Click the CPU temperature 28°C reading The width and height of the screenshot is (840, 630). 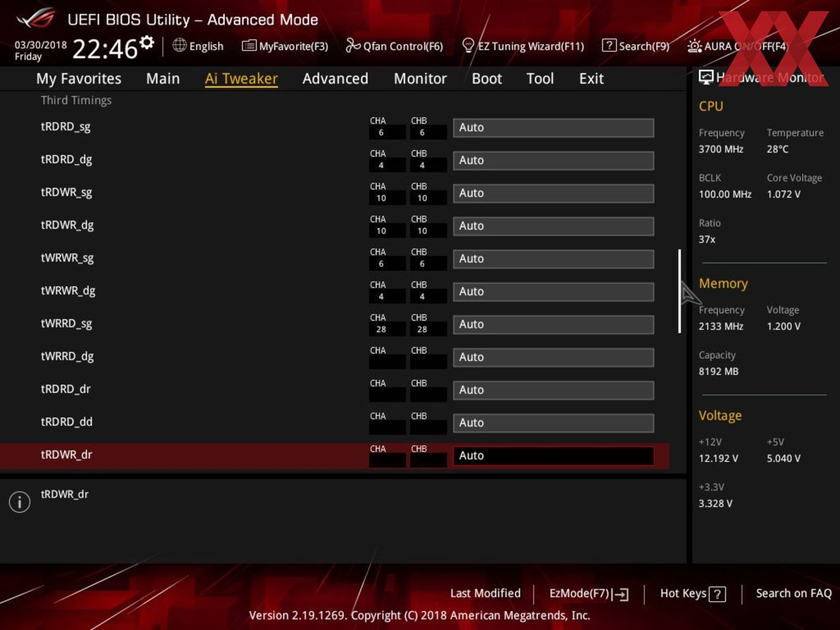778,149
